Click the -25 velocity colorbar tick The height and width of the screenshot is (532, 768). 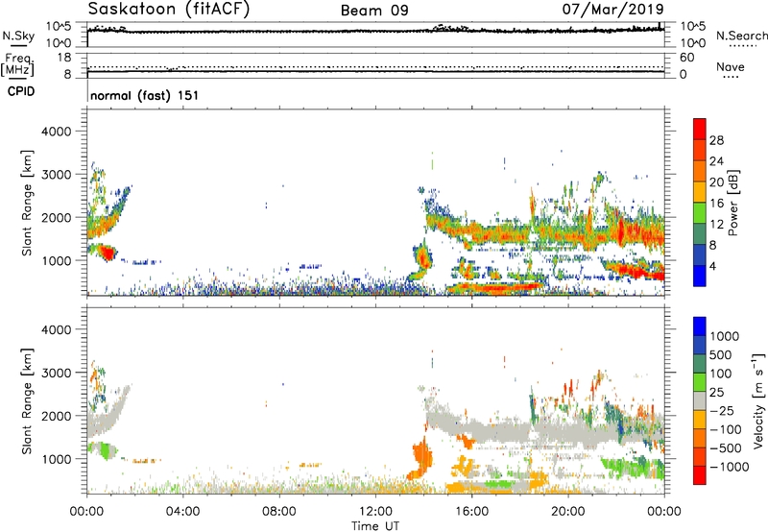click(722, 410)
